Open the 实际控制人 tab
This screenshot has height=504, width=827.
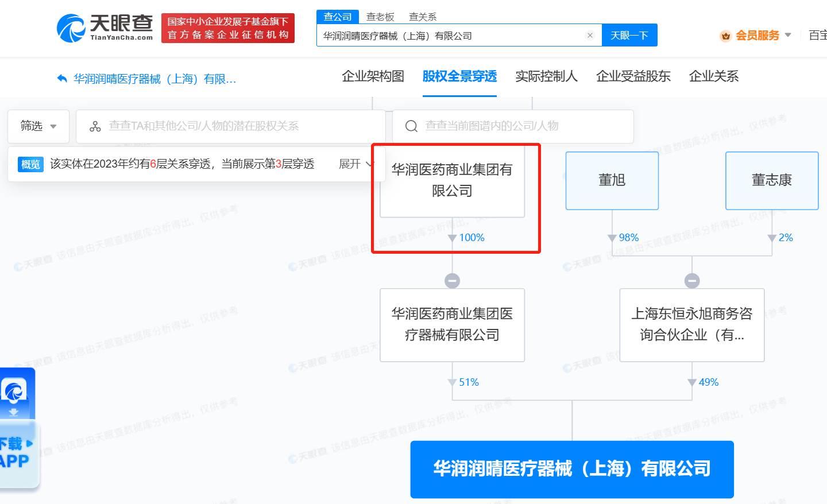click(546, 76)
